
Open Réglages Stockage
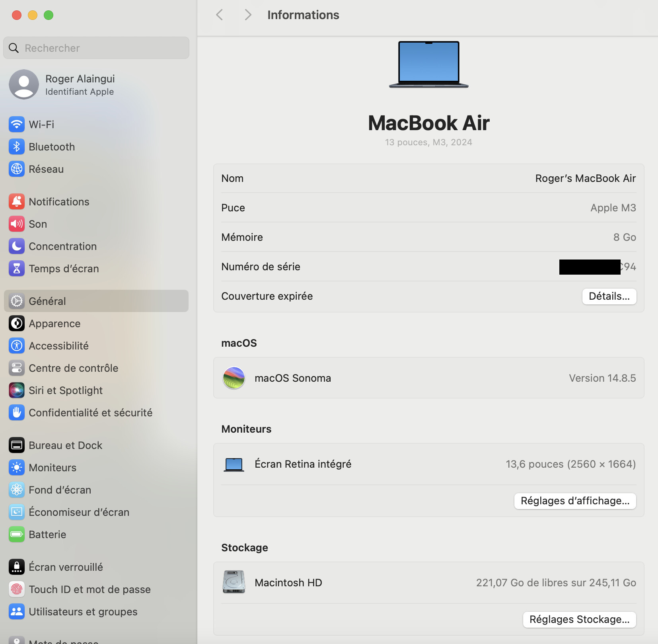[x=579, y=619]
